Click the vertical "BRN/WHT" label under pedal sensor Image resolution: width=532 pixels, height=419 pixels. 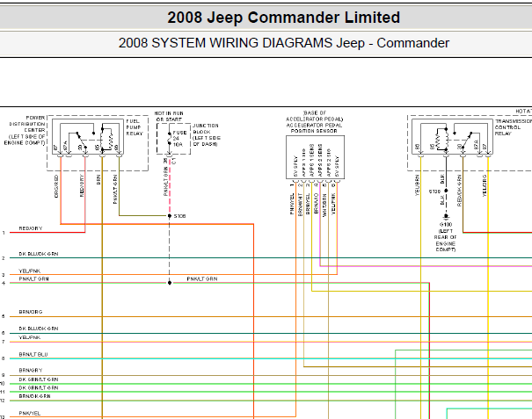coord(300,205)
